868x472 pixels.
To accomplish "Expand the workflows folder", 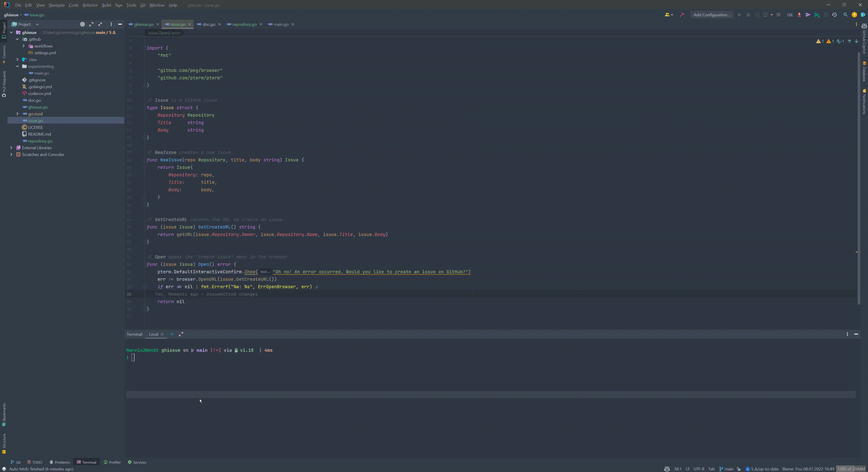I will click(x=24, y=46).
